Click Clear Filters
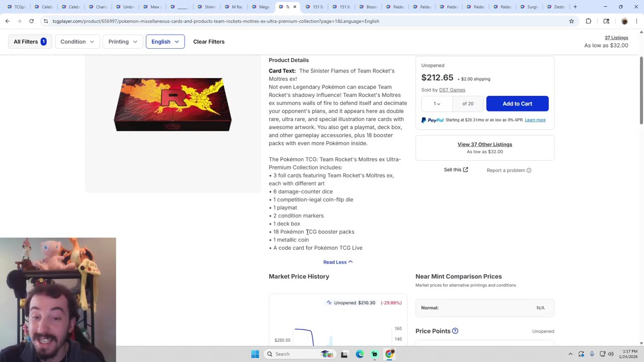 click(209, 42)
